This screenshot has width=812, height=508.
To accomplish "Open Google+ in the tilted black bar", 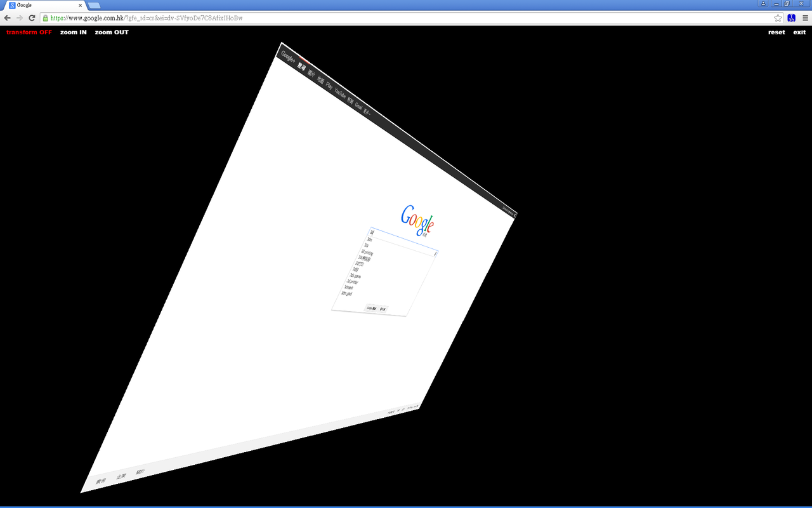I will [x=288, y=57].
